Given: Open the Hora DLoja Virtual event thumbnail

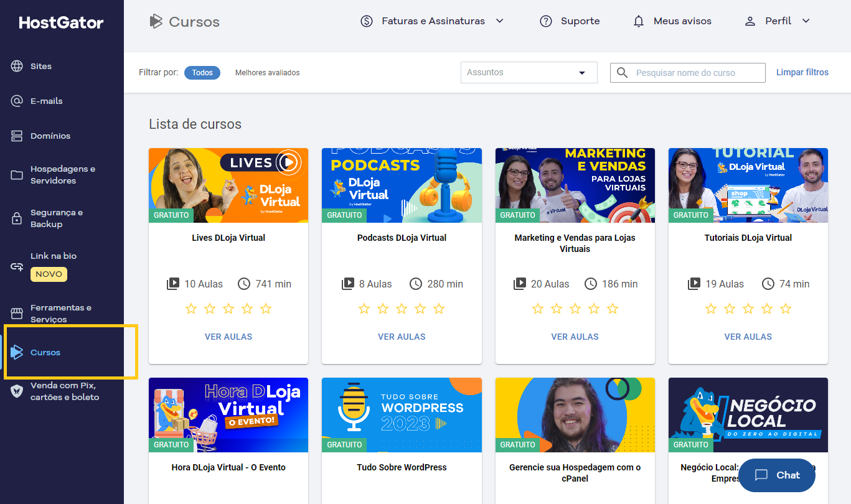Looking at the screenshot, I should point(228,415).
